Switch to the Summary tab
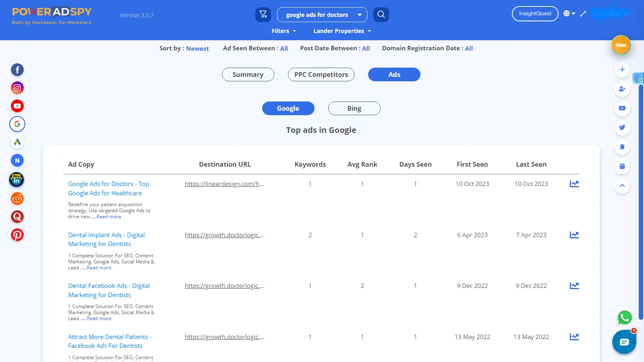 click(248, 74)
